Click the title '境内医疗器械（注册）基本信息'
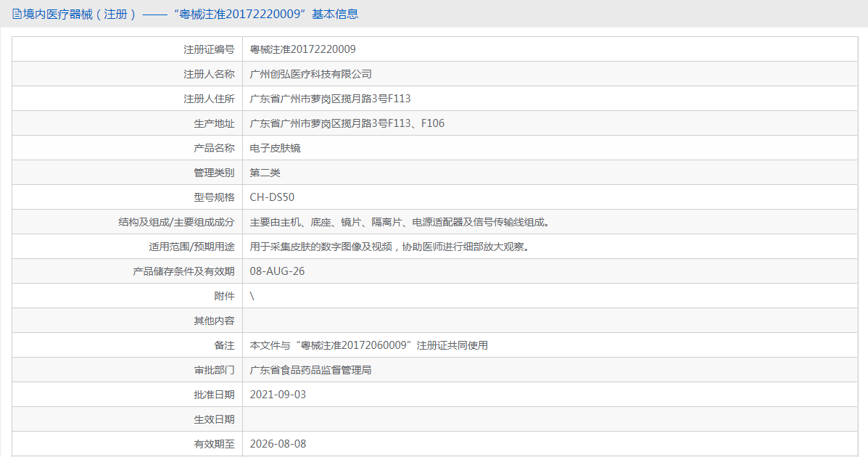 (191, 15)
